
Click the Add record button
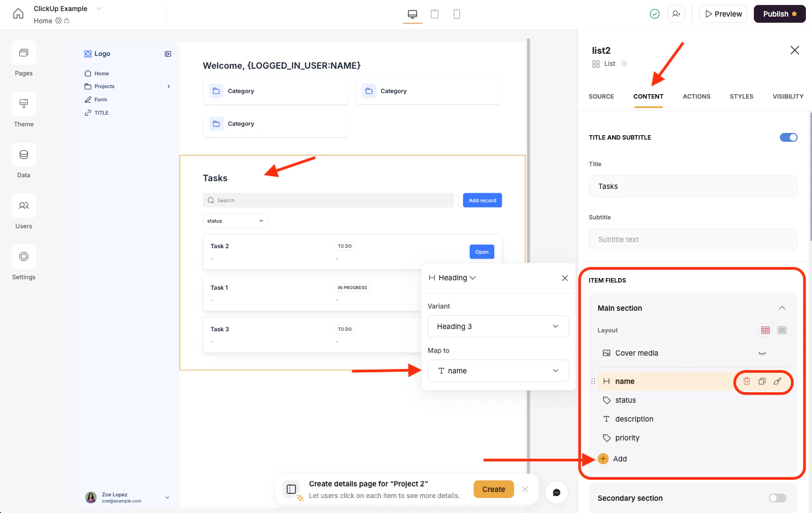482,200
